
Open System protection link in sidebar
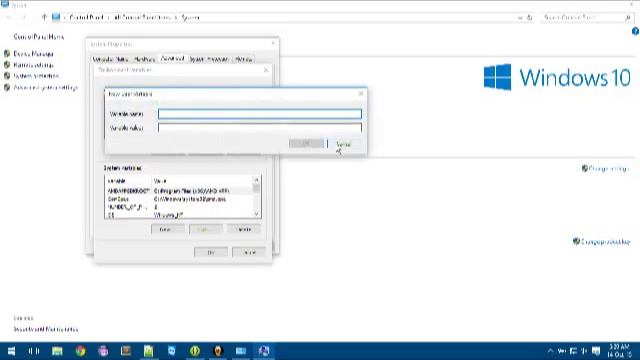coord(36,76)
